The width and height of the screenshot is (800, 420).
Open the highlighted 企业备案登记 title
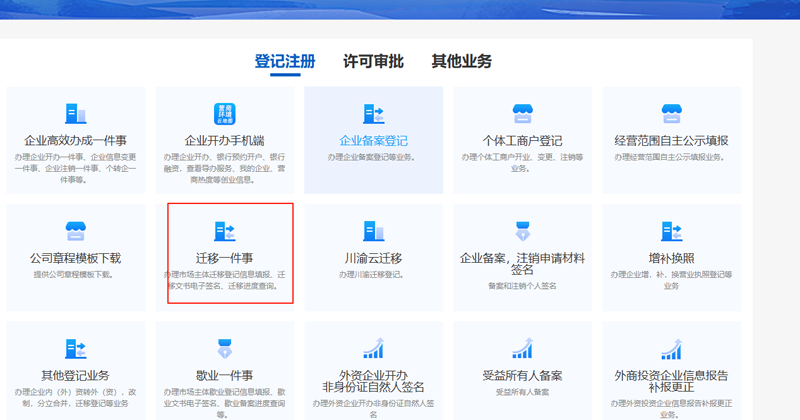coord(373,140)
